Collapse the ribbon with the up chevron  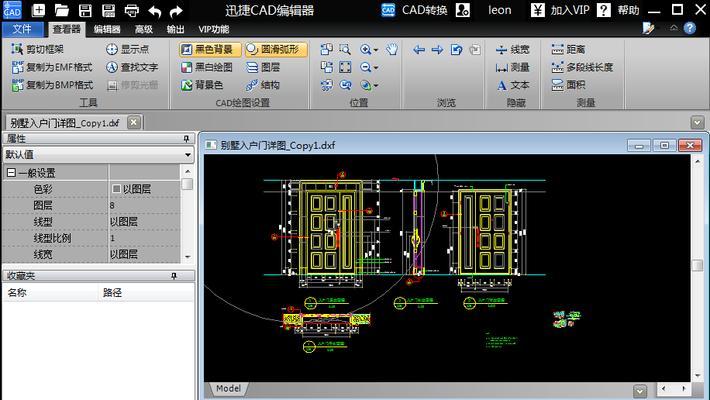tap(674, 28)
